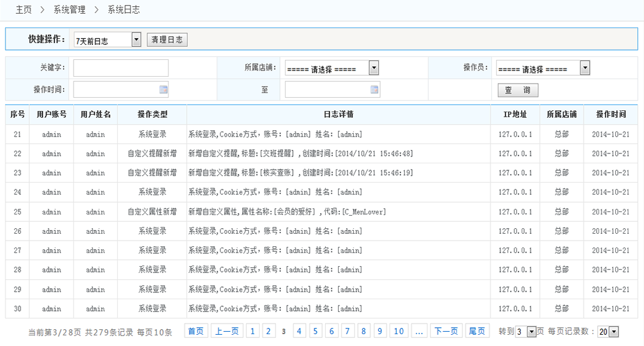Jump to 尾页 last page
644x346 pixels.
(477, 332)
